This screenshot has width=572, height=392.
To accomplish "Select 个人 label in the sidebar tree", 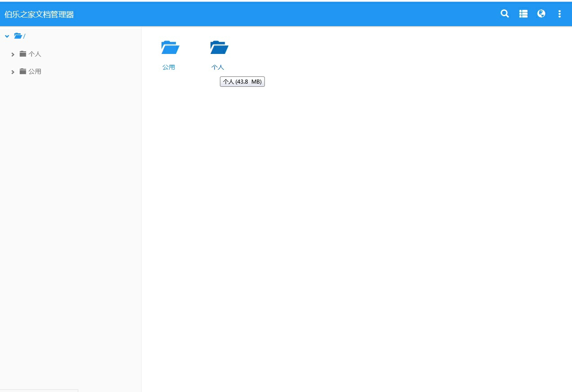I will 35,54.
